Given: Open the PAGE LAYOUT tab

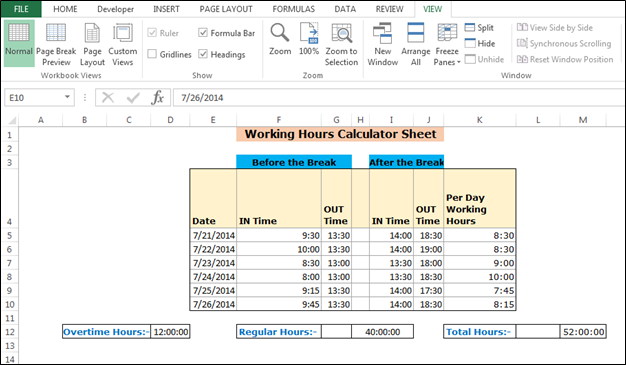Looking at the screenshot, I should point(226,9).
